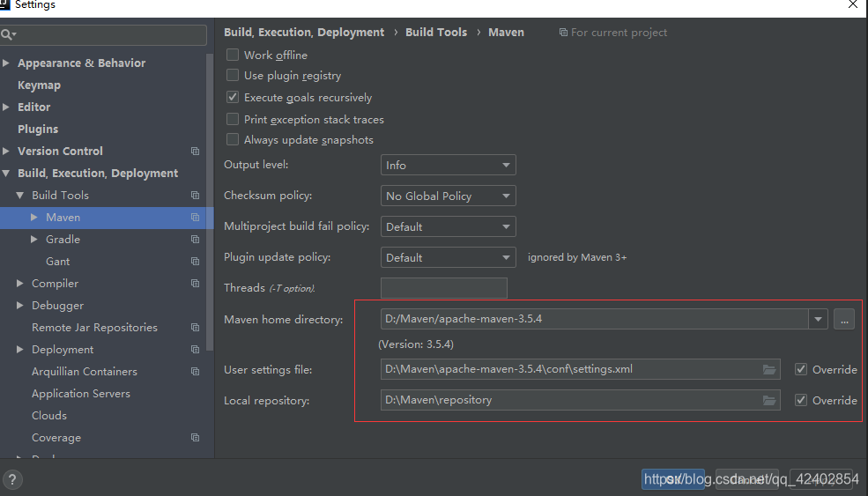Click the search magnifier icon in settings
The width and height of the screenshot is (868, 496).
(x=8, y=35)
